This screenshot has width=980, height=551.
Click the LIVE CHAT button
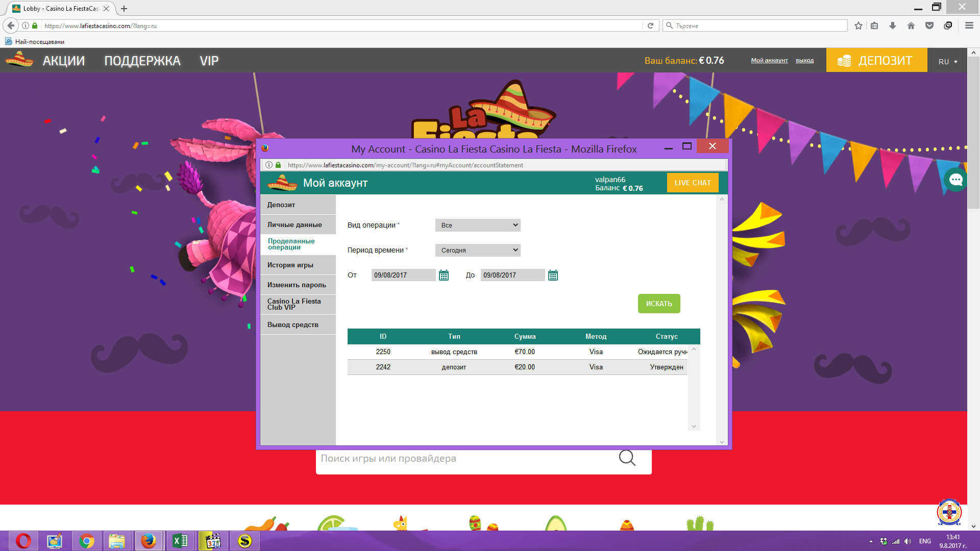pos(693,183)
